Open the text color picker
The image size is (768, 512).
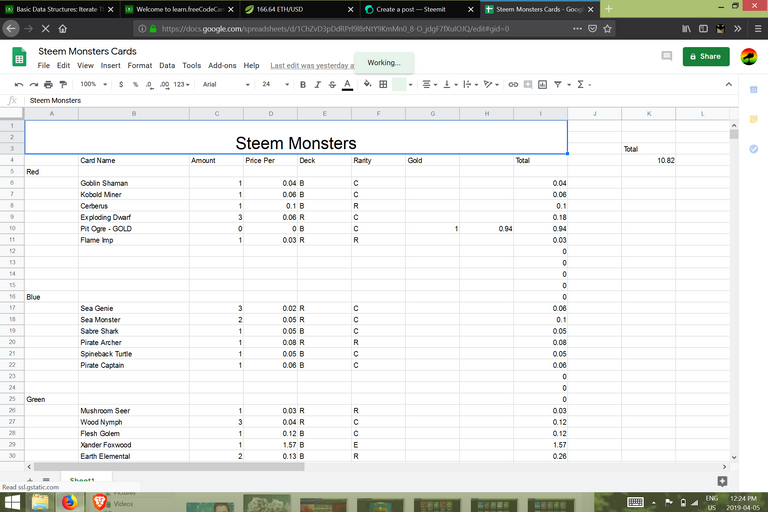(x=347, y=84)
